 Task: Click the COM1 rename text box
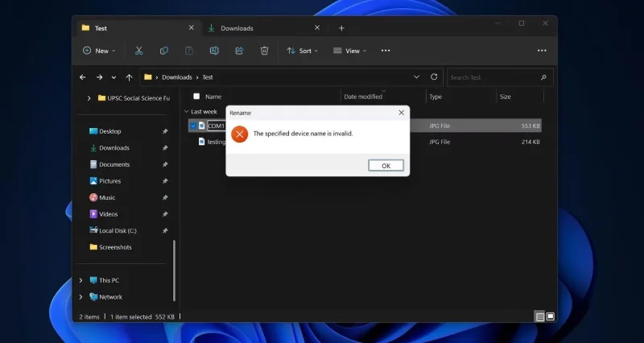point(216,126)
